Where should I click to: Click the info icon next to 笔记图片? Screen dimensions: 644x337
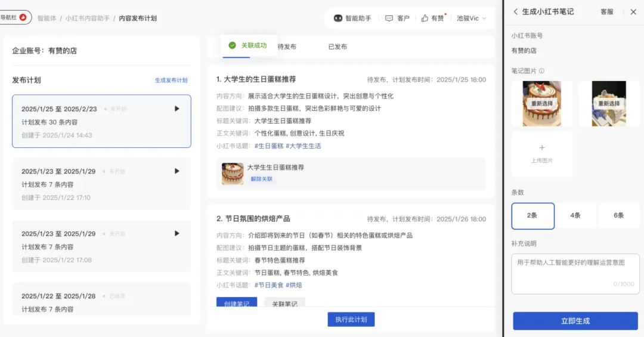point(541,71)
